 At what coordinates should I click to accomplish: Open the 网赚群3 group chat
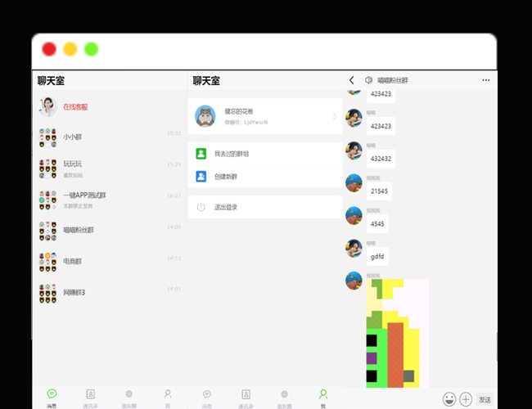pyautogui.click(x=110, y=293)
